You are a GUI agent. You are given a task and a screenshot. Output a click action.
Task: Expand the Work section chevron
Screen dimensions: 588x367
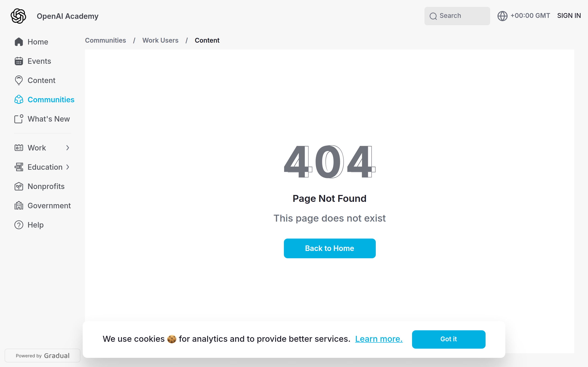point(68,148)
